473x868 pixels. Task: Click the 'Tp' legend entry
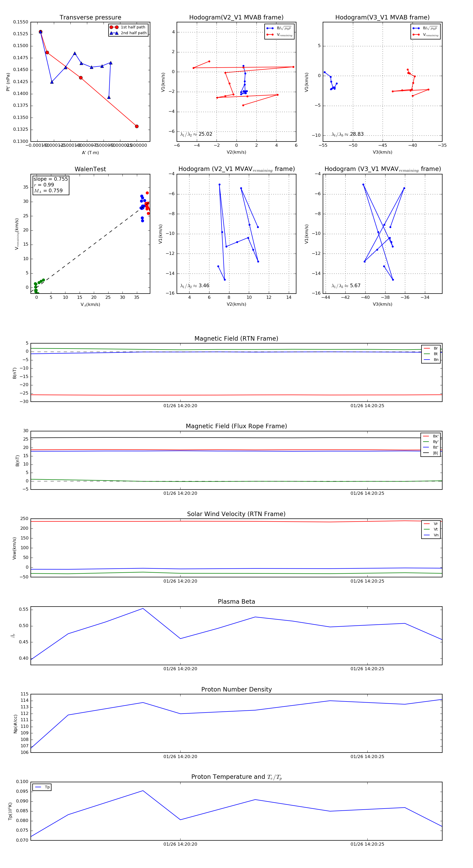(42, 787)
